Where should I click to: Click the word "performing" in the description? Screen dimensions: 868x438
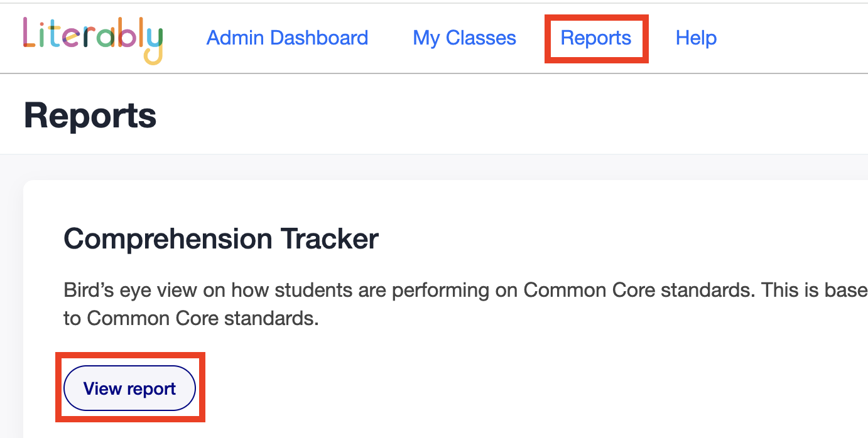pos(461,291)
